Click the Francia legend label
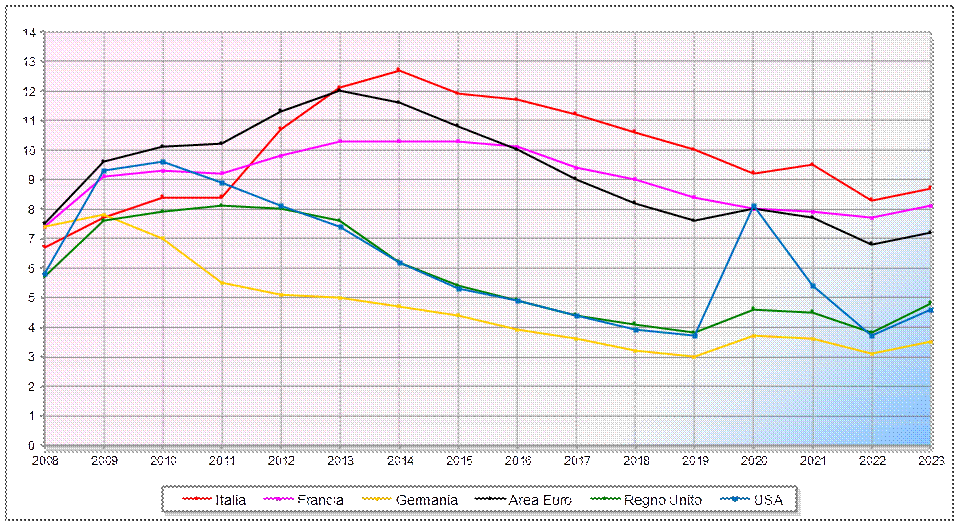 pos(320,500)
